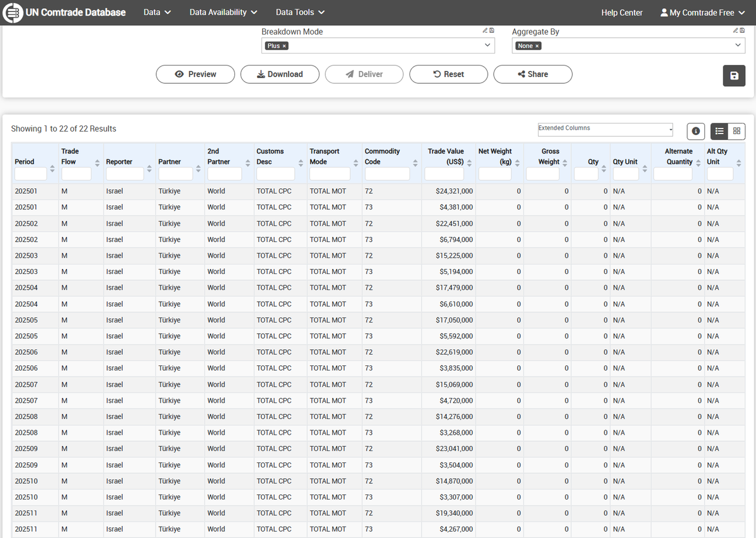
Task: Click the Commodity Code filter input box
Action: (387, 174)
